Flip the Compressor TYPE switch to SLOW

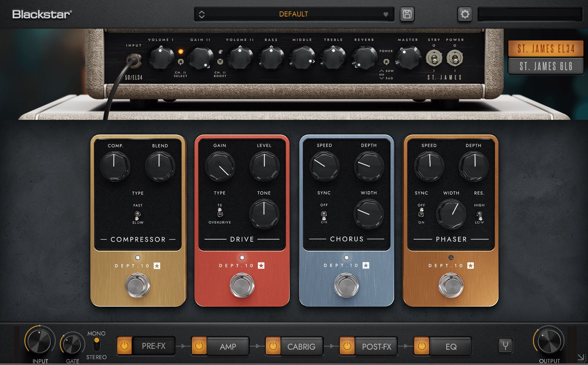137,216
